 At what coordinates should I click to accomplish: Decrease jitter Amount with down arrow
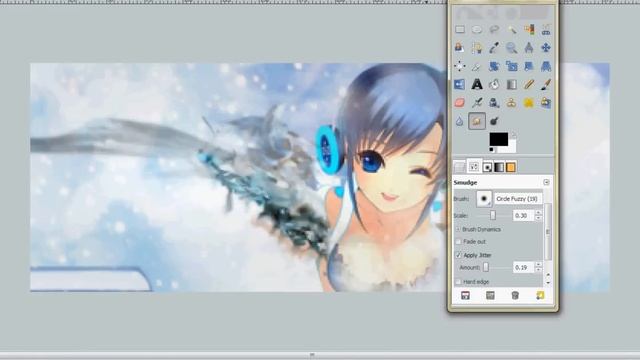538,270
